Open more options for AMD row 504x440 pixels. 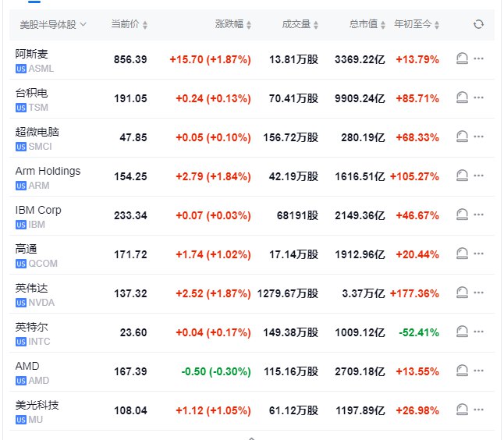coord(478,371)
